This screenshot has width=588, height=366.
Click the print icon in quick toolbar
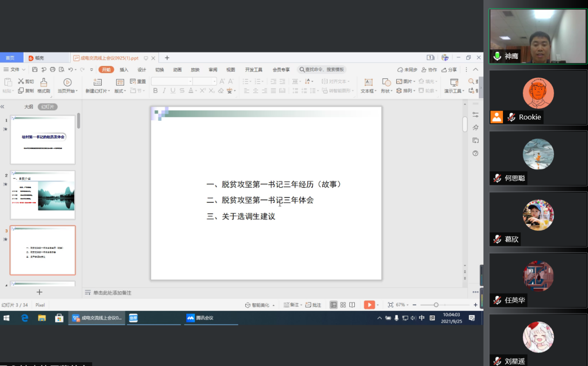click(x=52, y=70)
